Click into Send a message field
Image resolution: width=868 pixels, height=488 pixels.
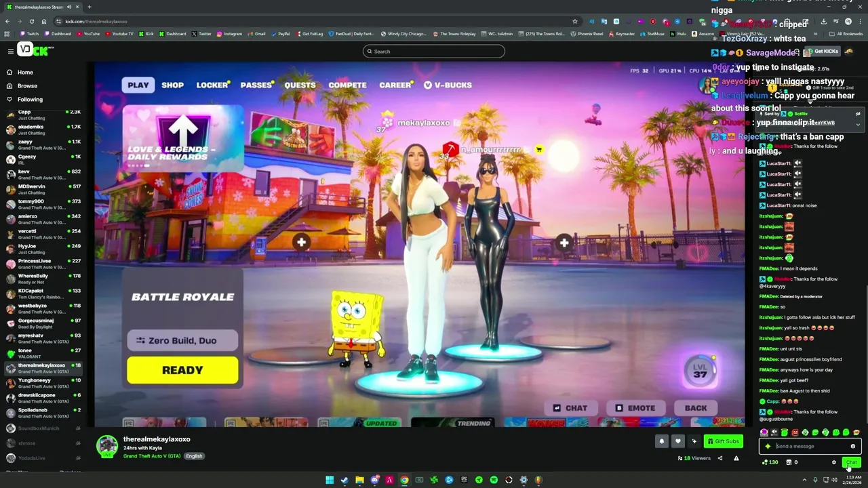tap(810, 446)
